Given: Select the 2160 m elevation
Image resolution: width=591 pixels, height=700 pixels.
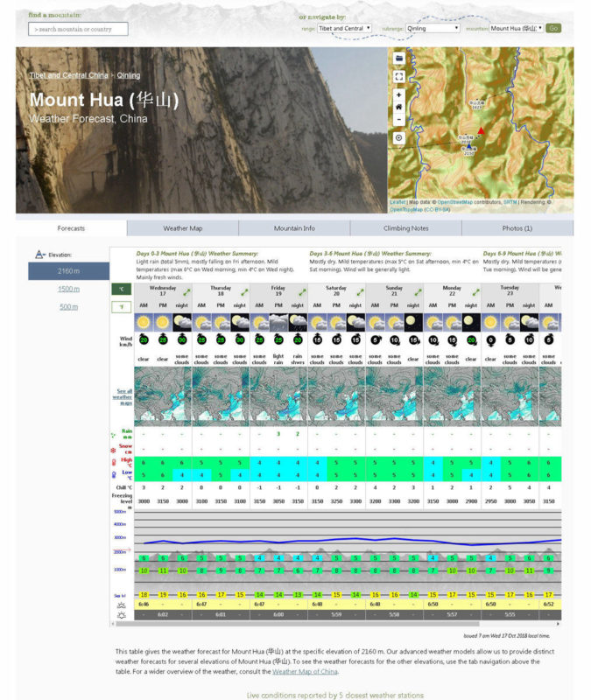Looking at the screenshot, I should tap(69, 271).
